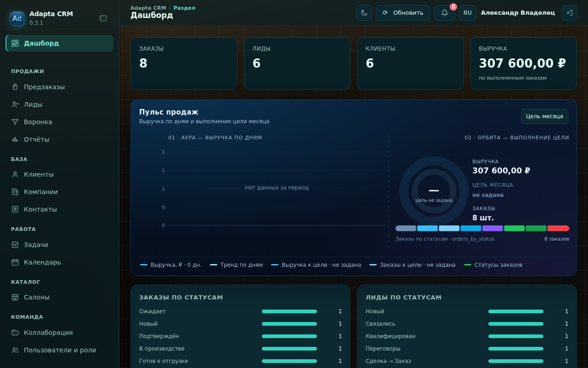
Task: Collapse sidebar with the panel toggle icon
Action: point(103,18)
